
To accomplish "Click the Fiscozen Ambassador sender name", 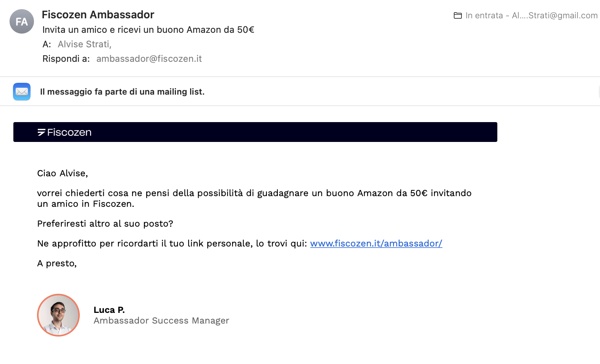I will 98,14.
